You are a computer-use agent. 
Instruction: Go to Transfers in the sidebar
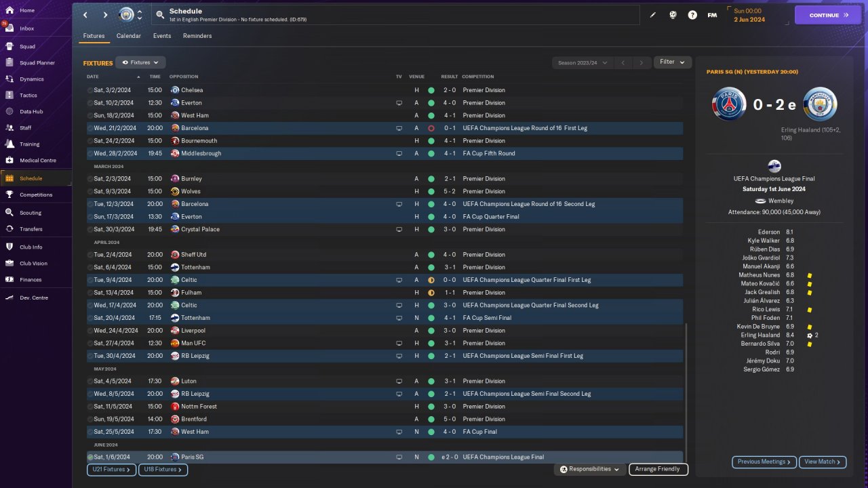point(31,229)
